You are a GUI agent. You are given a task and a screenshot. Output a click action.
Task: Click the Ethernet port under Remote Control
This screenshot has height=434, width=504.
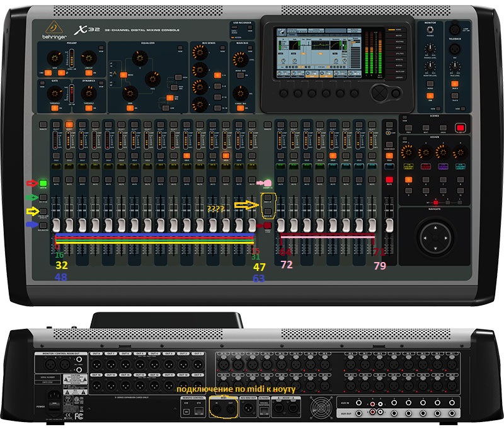(x=199, y=411)
